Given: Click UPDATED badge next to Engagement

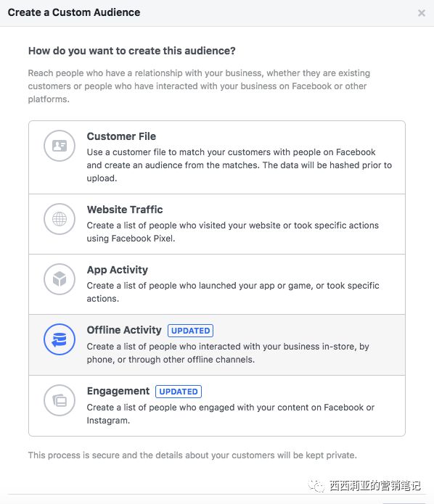Looking at the screenshot, I should click(179, 392).
